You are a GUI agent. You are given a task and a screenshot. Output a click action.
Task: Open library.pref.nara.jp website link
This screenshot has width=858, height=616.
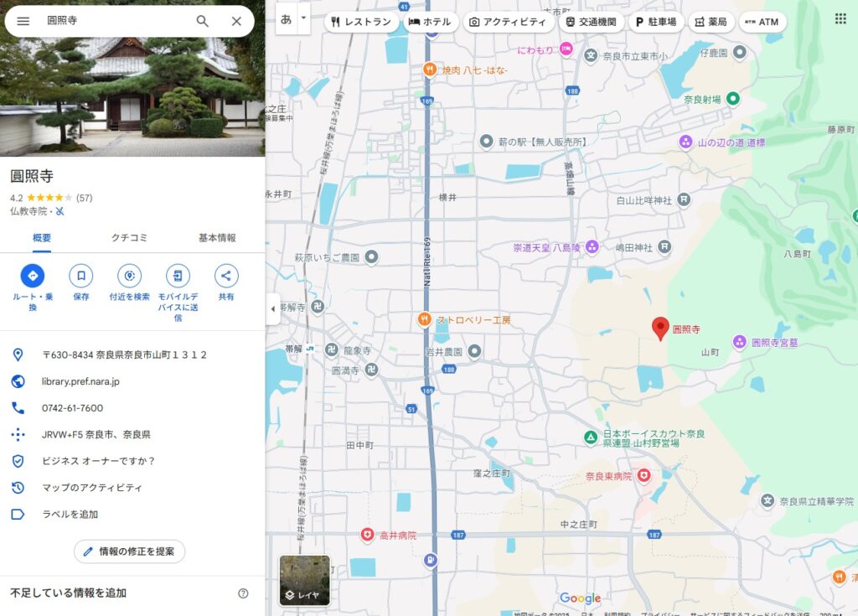(x=80, y=381)
